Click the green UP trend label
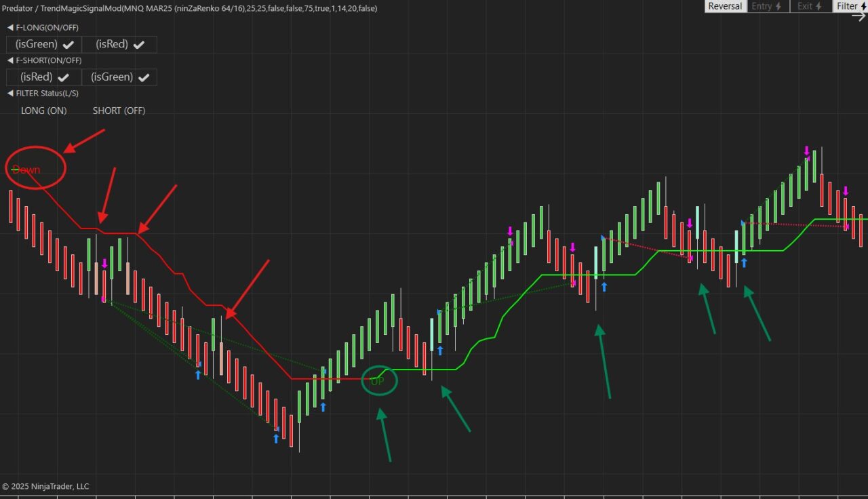This screenshot has width=868, height=499. (x=377, y=381)
